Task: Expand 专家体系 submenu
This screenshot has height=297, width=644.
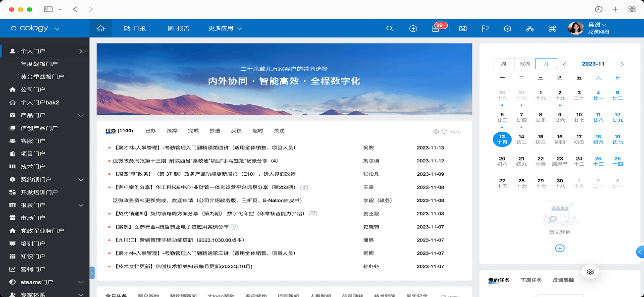Action: (81, 295)
